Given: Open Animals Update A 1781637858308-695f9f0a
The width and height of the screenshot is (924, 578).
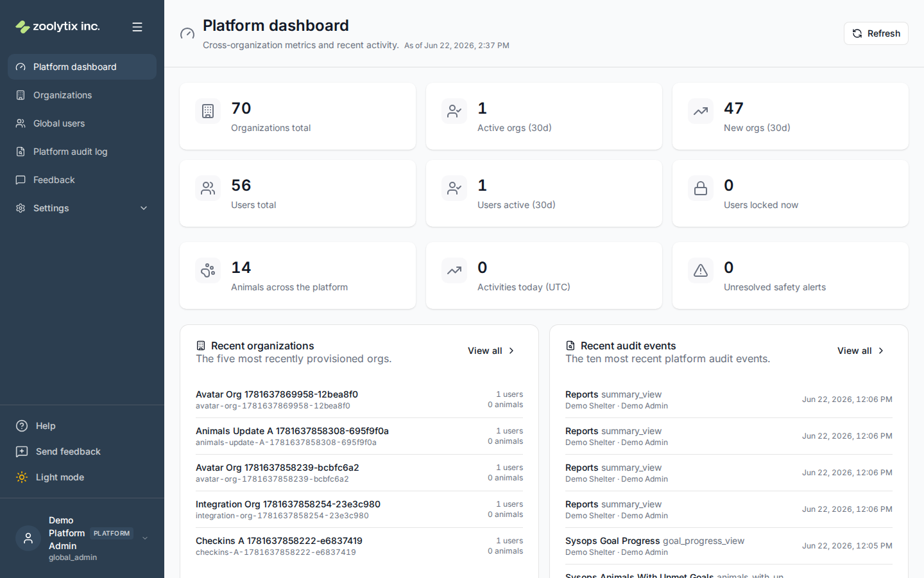Looking at the screenshot, I should point(359,436).
